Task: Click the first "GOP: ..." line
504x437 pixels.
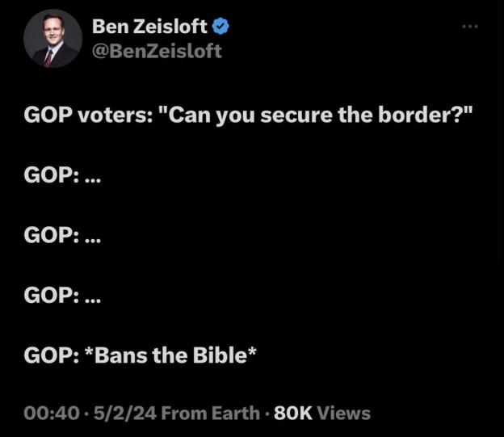Action: (x=63, y=175)
